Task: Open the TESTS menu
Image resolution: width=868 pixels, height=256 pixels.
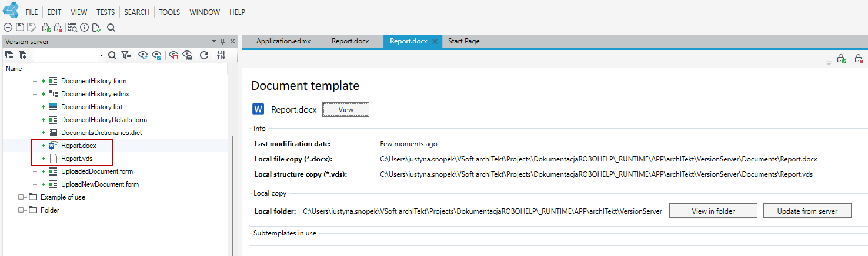Action: (106, 12)
